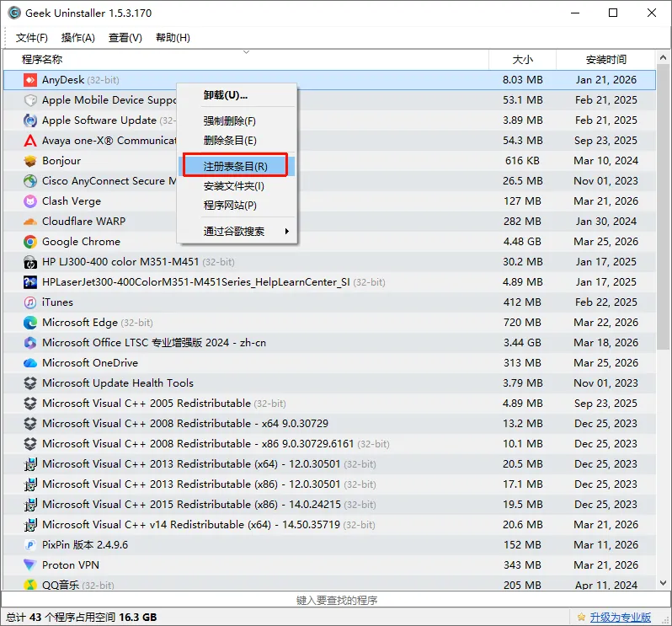The image size is (672, 626).
Task: Open the 文件(F) menu
Action: coord(32,38)
